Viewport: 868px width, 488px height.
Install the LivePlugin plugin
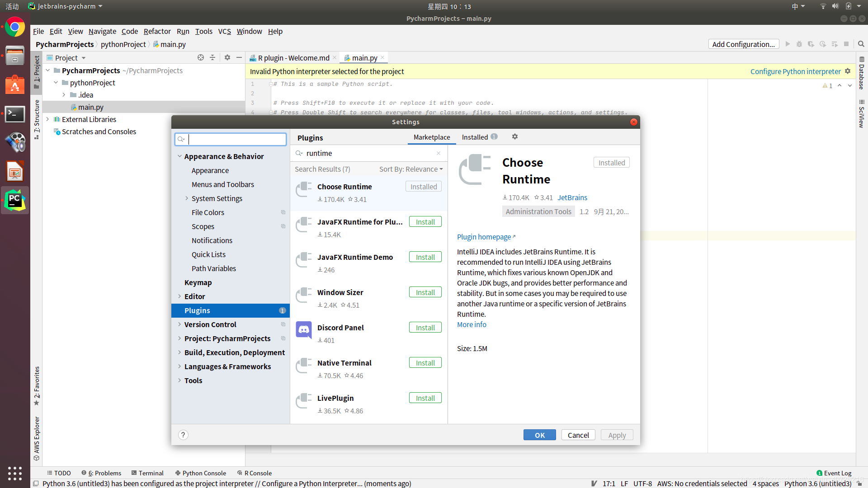(425, 398)
